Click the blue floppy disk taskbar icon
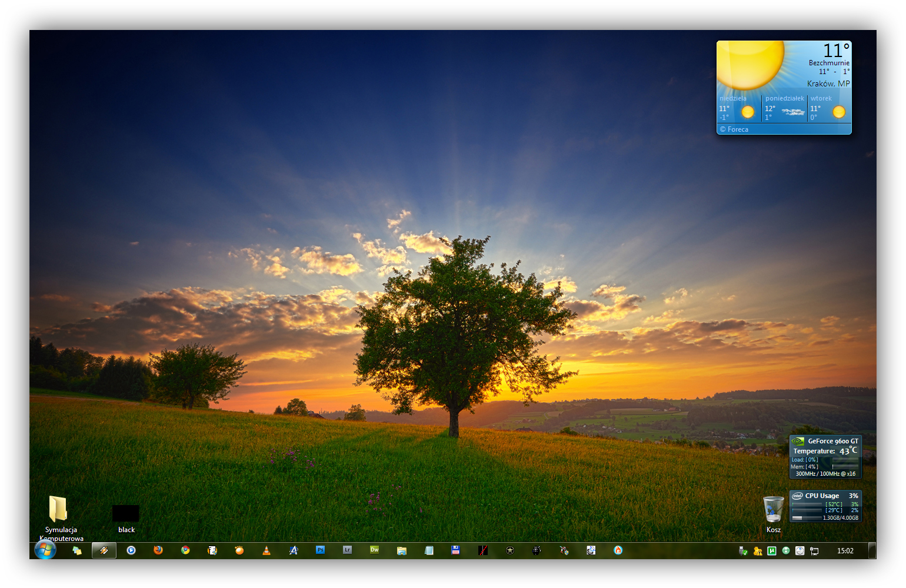This screenshot has width=906, height=588. [455, 550]
